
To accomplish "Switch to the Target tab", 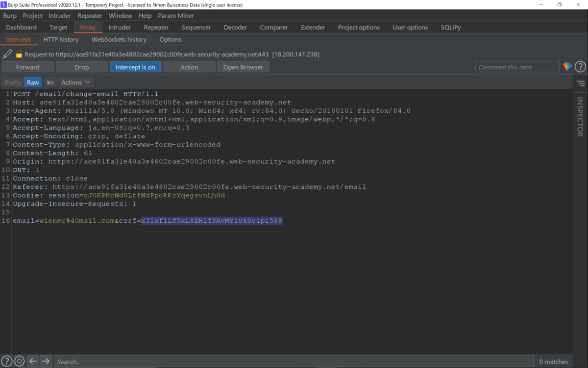I will pyautogui.click(x=58, y=27).
